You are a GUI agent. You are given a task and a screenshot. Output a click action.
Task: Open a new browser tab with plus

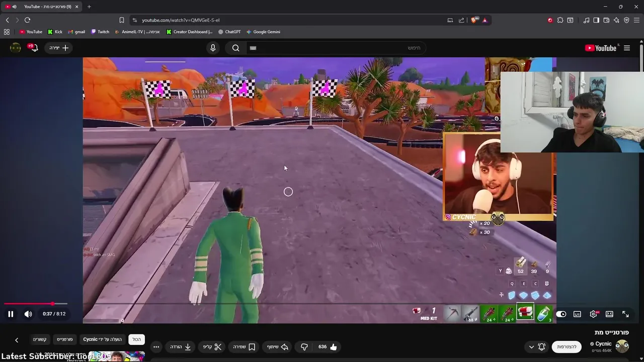coord(89,7)
